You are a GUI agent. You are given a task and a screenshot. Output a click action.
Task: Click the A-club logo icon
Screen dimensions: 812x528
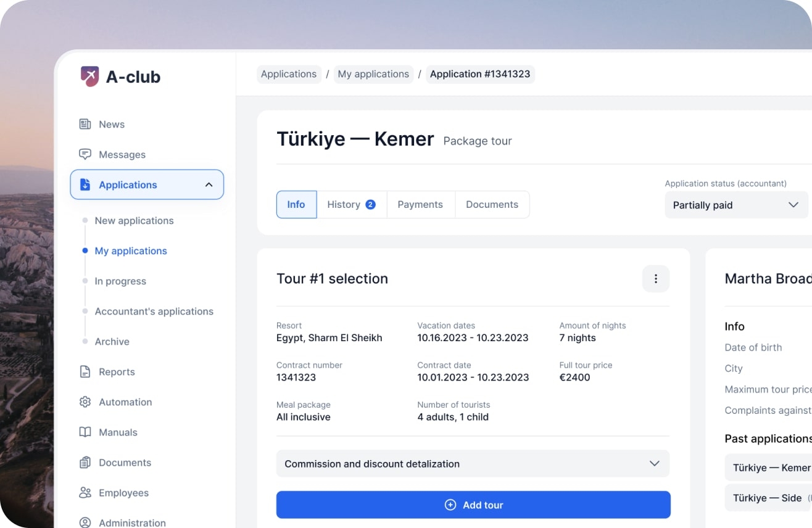(90, 76)
